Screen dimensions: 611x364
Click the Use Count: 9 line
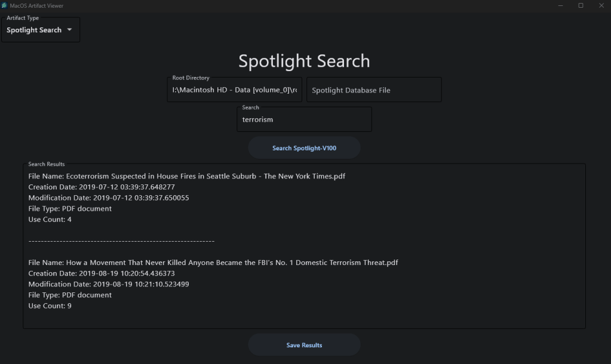pos(50,306)
